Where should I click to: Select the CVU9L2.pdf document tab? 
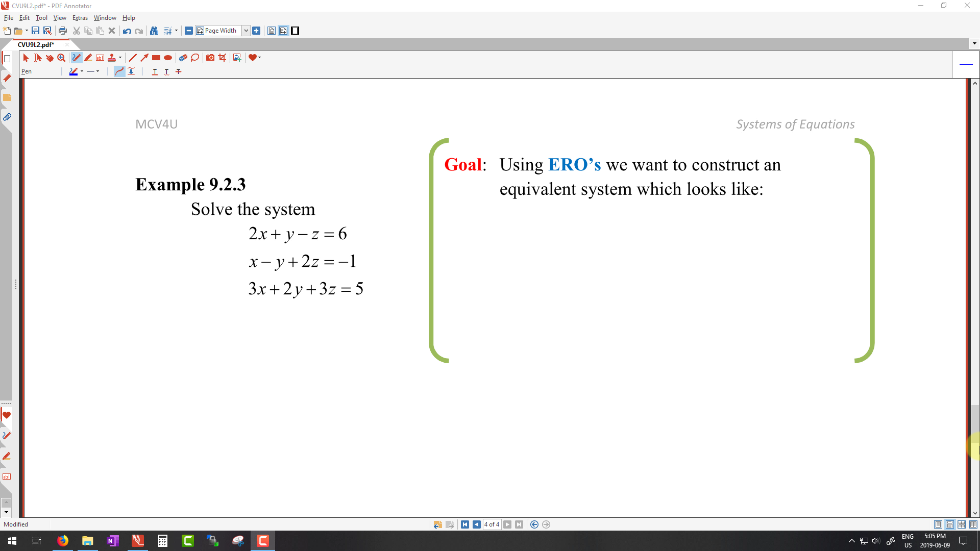click(x=36, y=44)
